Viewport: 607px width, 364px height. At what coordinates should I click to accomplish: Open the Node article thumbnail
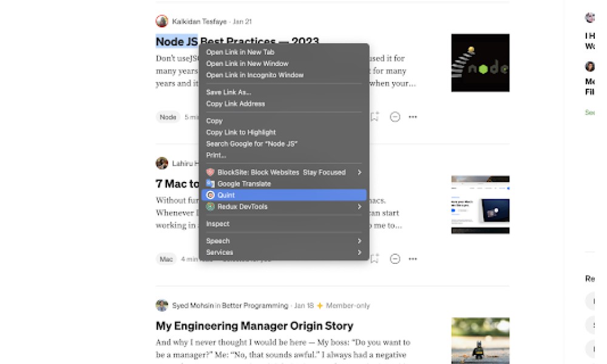pyautogui.click(x=480, y=62)
